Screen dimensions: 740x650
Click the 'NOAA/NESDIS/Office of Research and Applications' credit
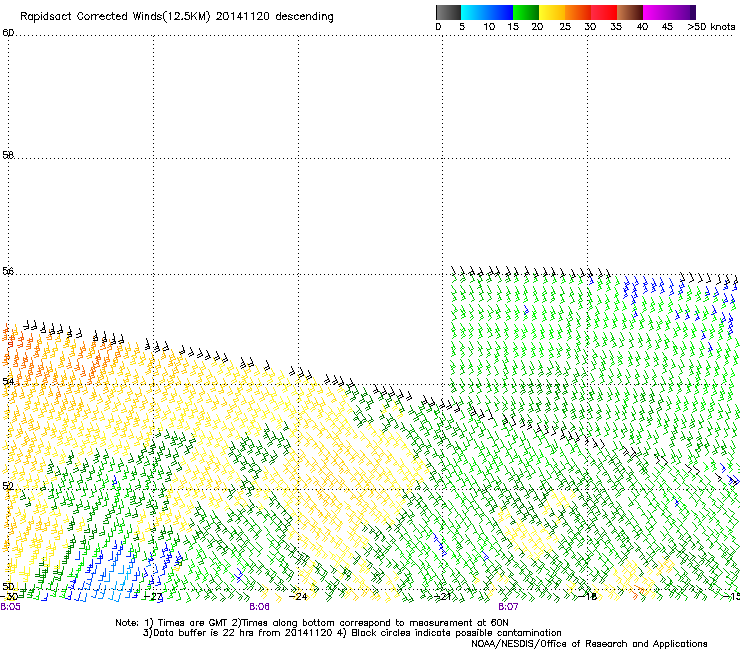point(589,644)
